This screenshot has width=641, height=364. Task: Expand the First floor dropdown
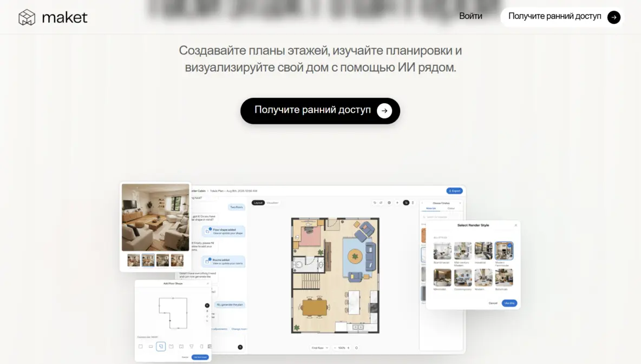pos(319,348)
